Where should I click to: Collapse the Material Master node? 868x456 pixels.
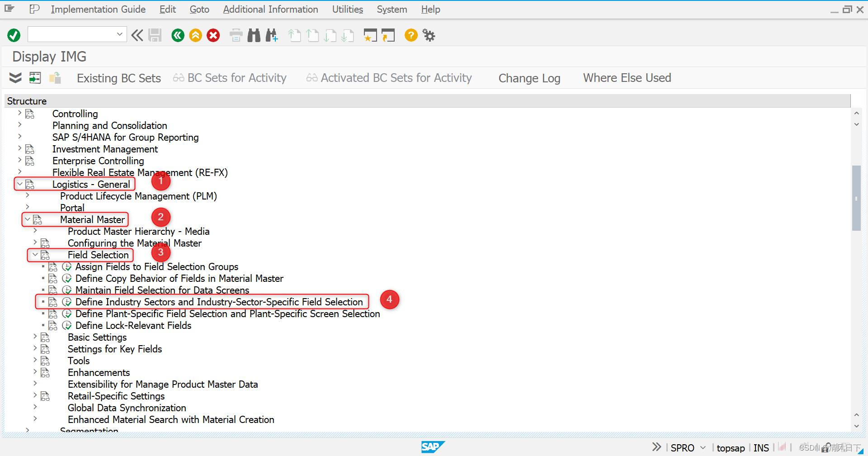click(x=28, y=219)
